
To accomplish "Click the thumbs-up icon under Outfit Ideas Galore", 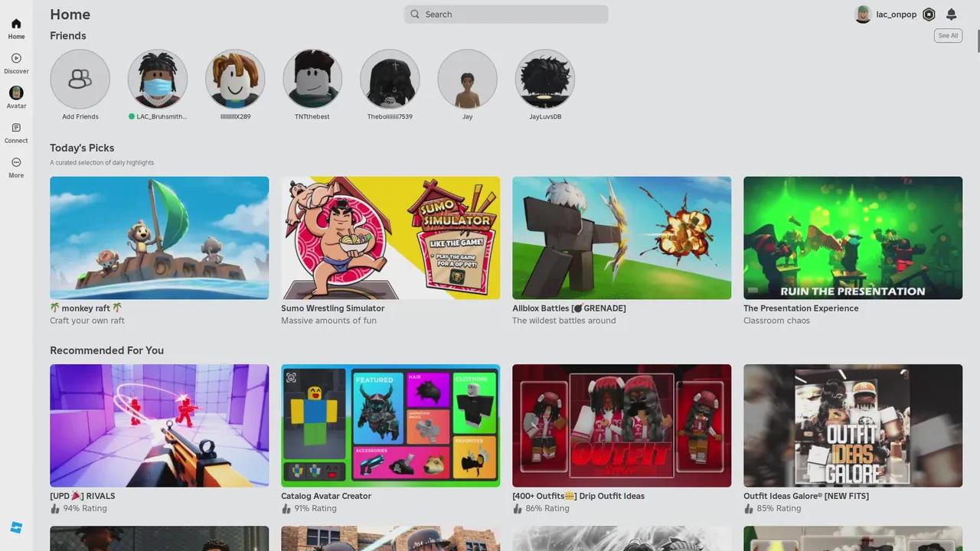I will [x=749, y=508].
